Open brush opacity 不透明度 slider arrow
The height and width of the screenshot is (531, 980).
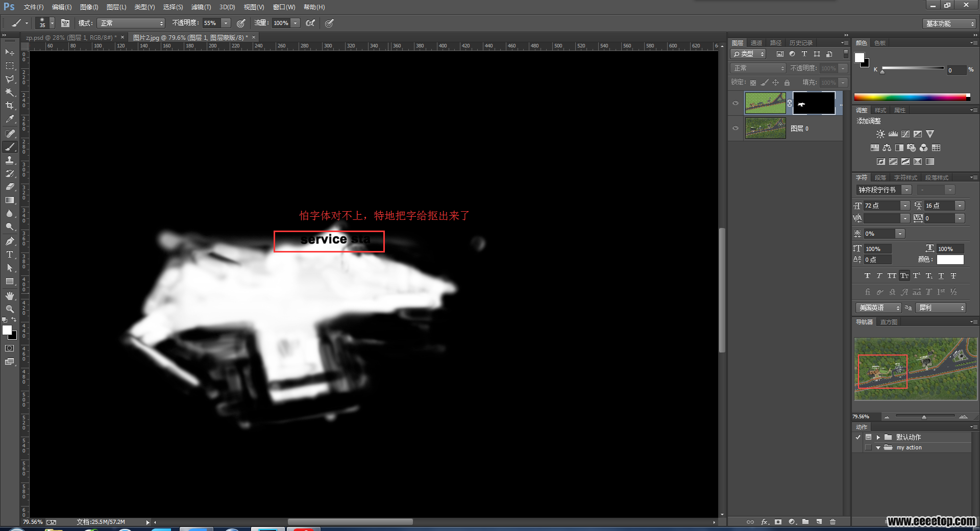226,23
